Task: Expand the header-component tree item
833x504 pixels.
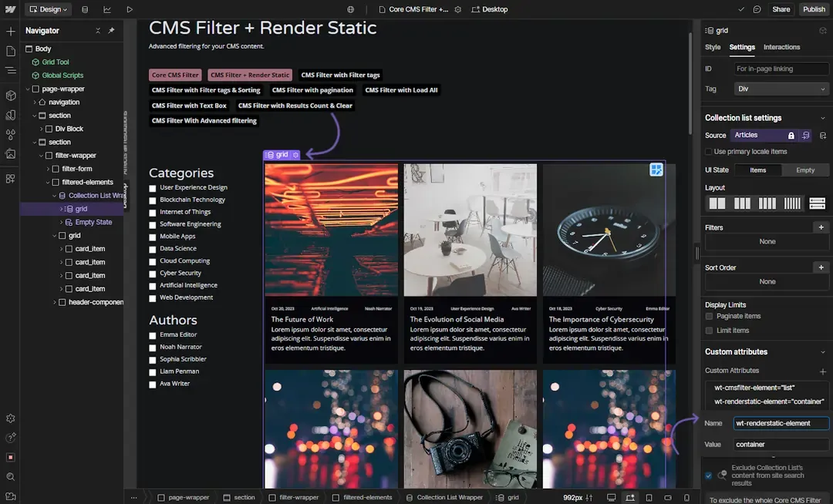Action: point(55,302)
